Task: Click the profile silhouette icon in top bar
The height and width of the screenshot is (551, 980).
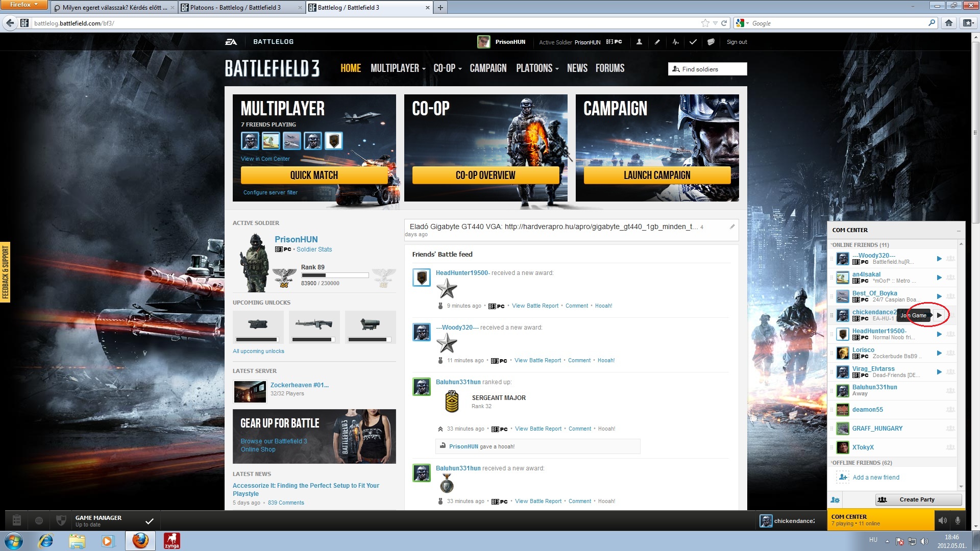Action: coord(639,42)
